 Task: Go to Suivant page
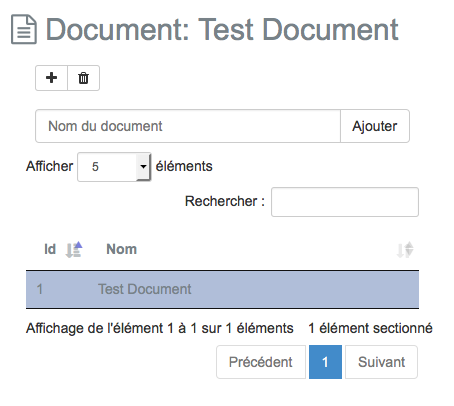[x=381, y=362]
